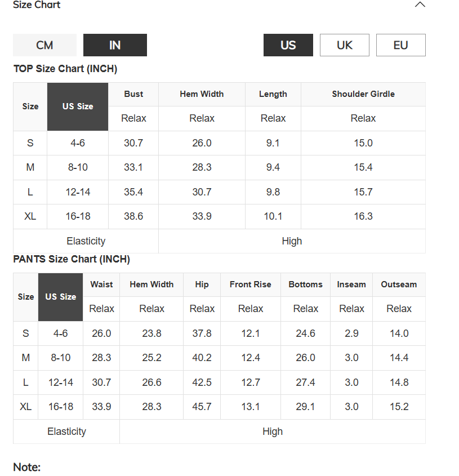
Task: Click the Inseam column header
Action: pos(351,284)
